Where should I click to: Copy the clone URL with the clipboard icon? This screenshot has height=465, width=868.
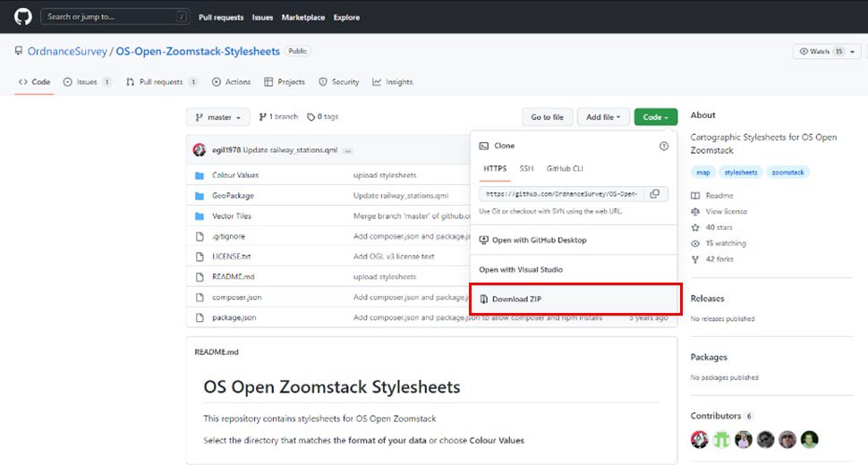tap(654, 194)
